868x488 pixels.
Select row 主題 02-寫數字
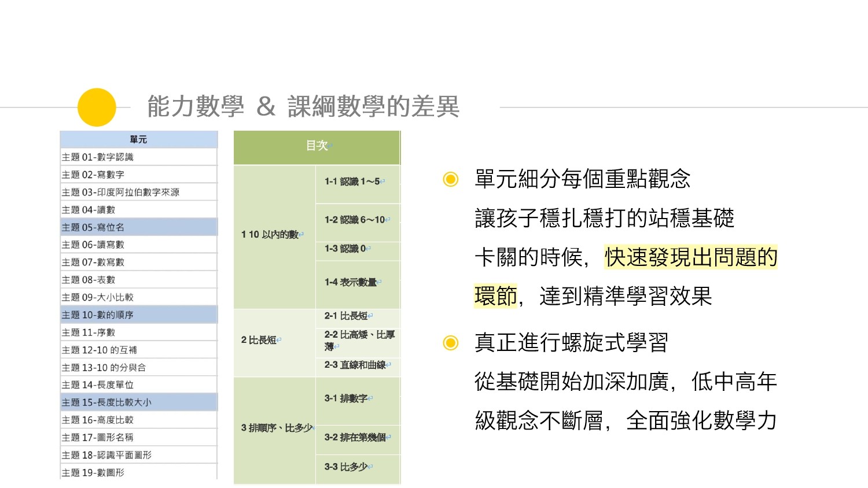[139, 175]
